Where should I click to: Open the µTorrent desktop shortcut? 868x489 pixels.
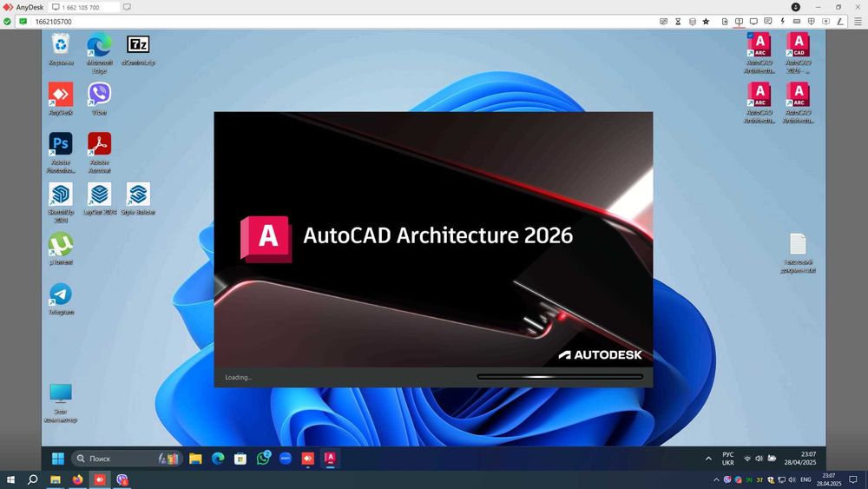(61, 248)
